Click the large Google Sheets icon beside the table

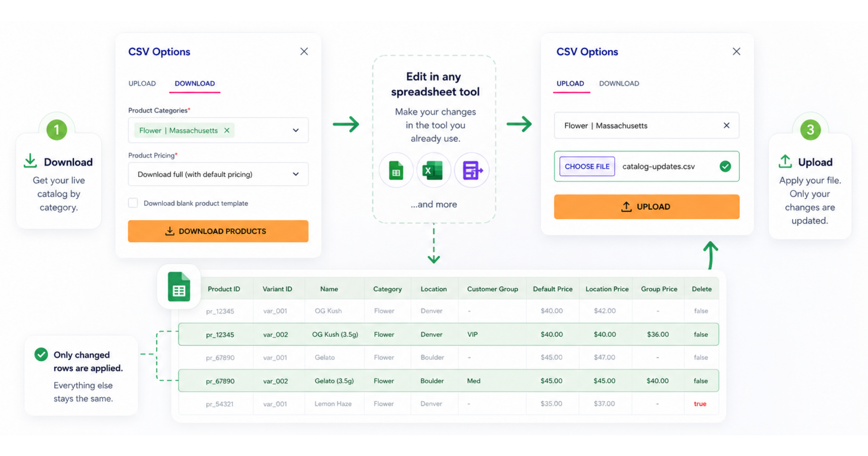[x=179, y=287]
